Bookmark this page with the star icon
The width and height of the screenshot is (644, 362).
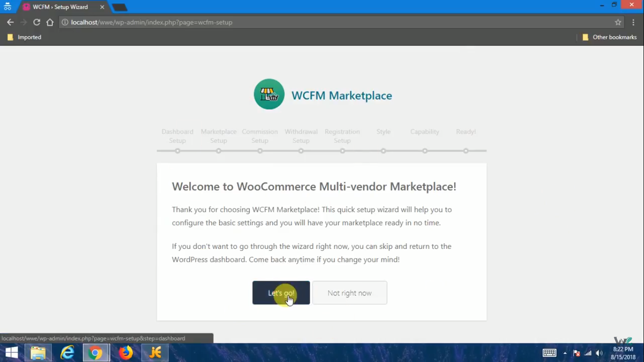point(618,22)
